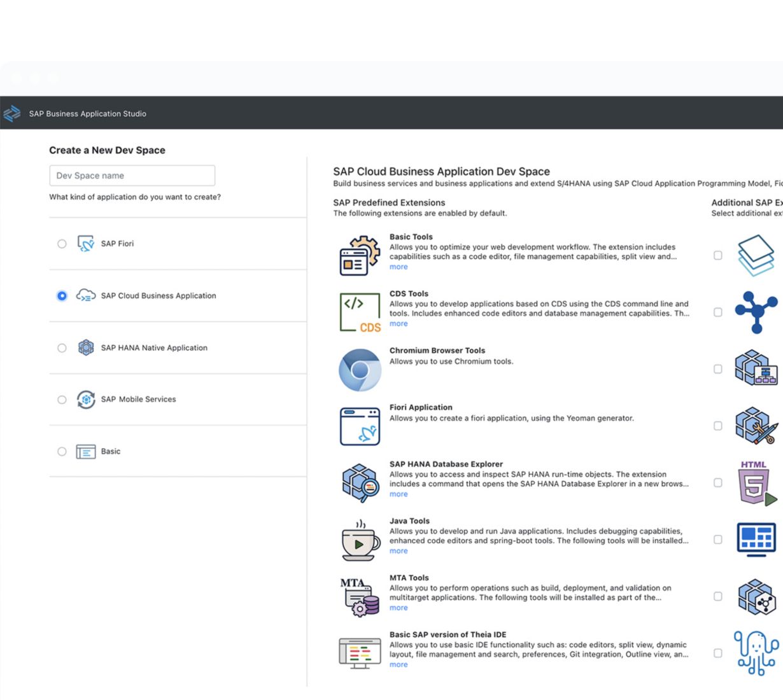
Task: Click the Chromium Browser Tools icon
Action: point(360,370)
